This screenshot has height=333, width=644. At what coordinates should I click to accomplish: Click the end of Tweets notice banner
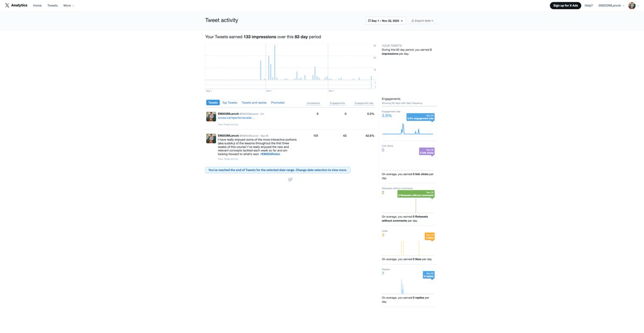(277, 170)
